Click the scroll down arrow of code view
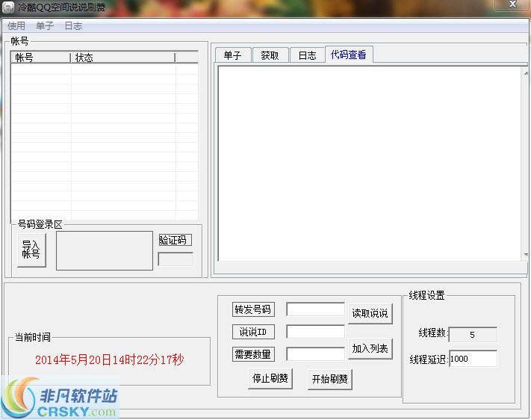This screenshot has height=420, width=531. pos(526,255)
